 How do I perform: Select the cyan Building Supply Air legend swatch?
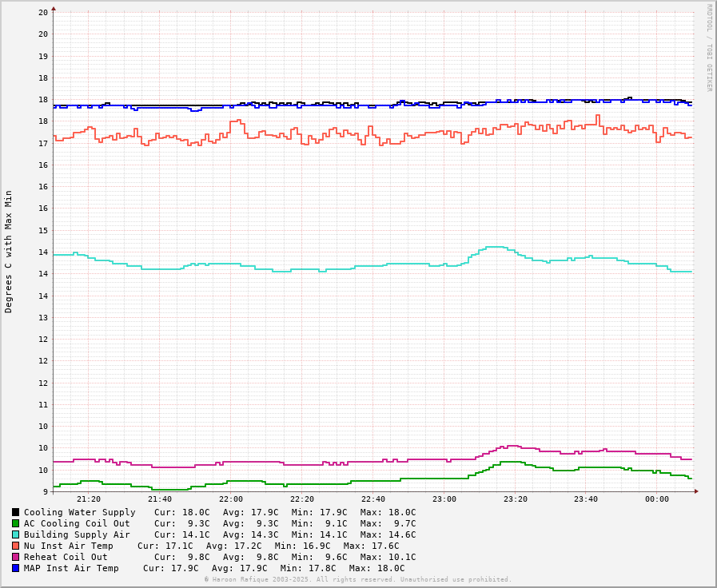(x=15, y=534)
